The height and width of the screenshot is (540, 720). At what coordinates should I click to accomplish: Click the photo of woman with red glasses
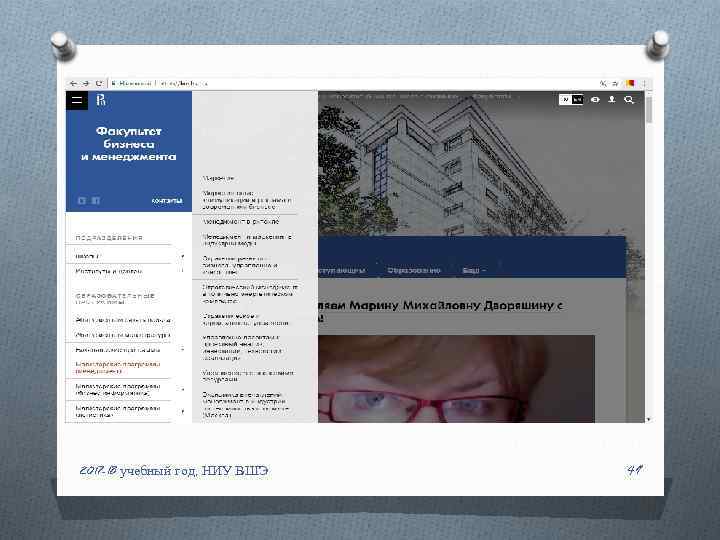pos(456,379)
